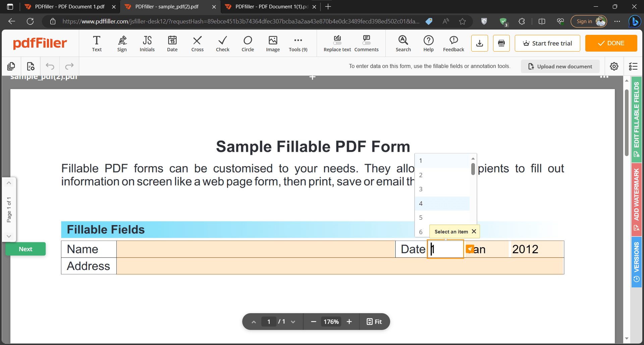This screenshot has height=345, width=644.
Task: Open EDIT FILLABLE FIELDS sidebar panel
Action: [x=637, y=117]
